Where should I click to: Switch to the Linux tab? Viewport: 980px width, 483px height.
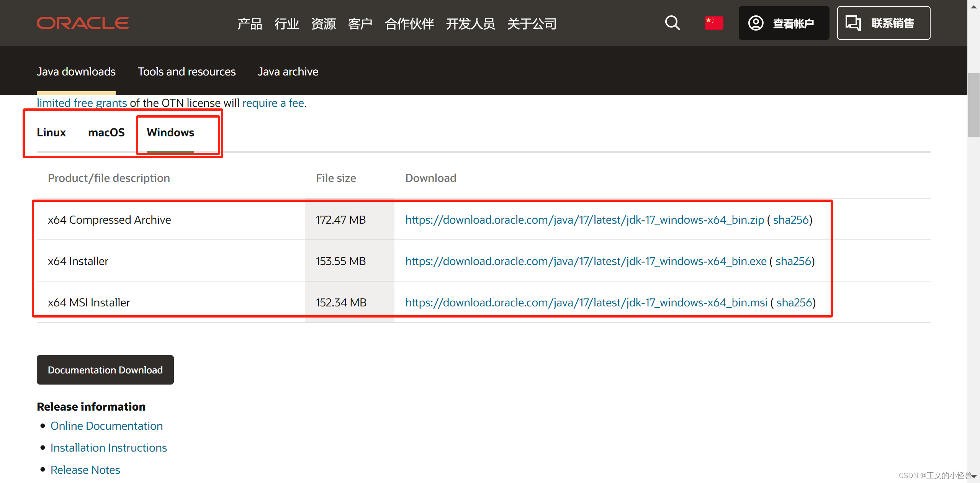(x=51, y=133)
